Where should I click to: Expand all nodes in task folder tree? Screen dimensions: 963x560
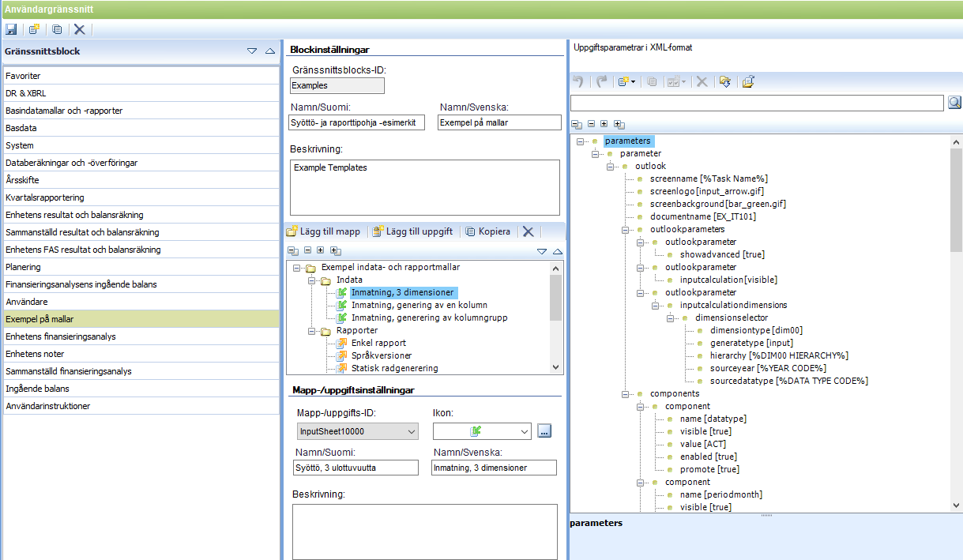[x=335, y=250]
